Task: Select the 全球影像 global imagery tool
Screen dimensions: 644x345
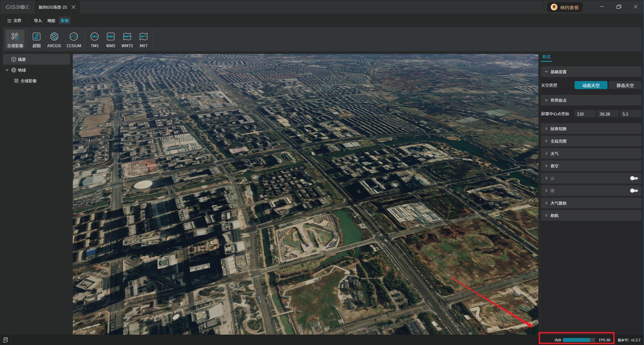Action: 15,40
